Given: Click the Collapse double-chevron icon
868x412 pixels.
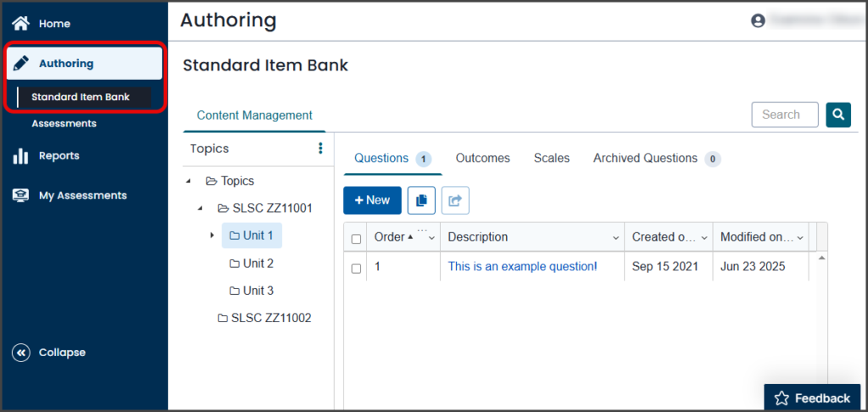Looking at the screenshot, I should (x=21, y=353).
